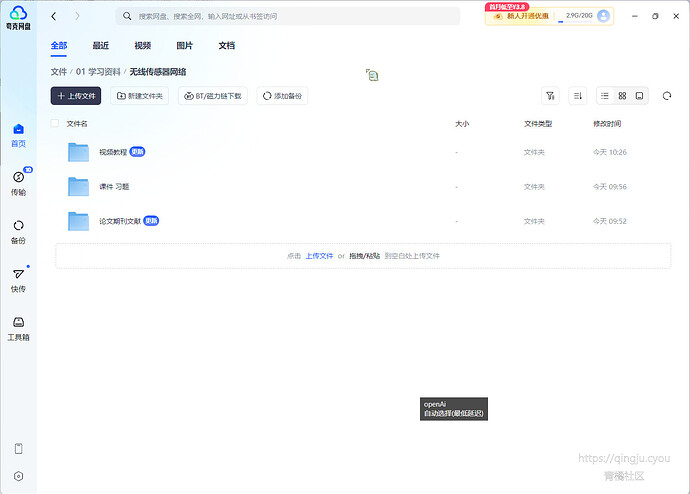Open 传输 (Transfer) in the left sidebar
Viewport: 690px width, 494px height.
18,181
